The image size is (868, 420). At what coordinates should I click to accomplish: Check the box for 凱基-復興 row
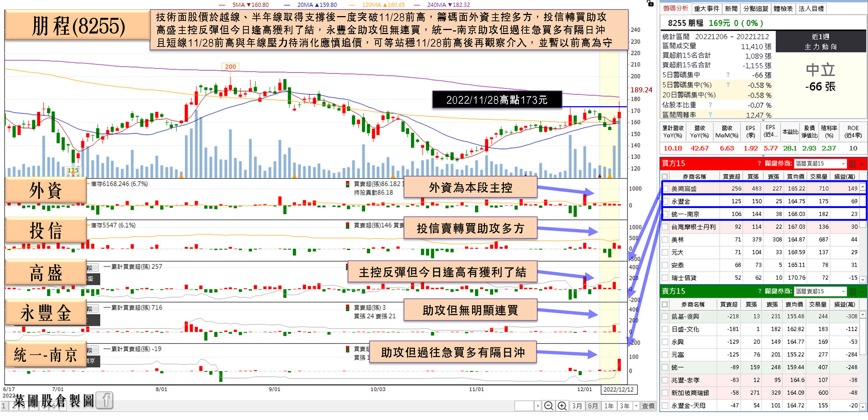pyautogui.click(x=665, y=316)
